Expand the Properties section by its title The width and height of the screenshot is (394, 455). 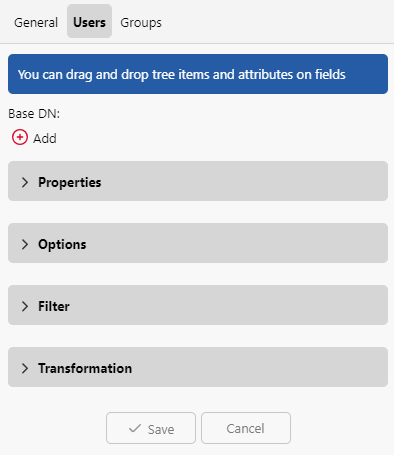coord(70,182)
